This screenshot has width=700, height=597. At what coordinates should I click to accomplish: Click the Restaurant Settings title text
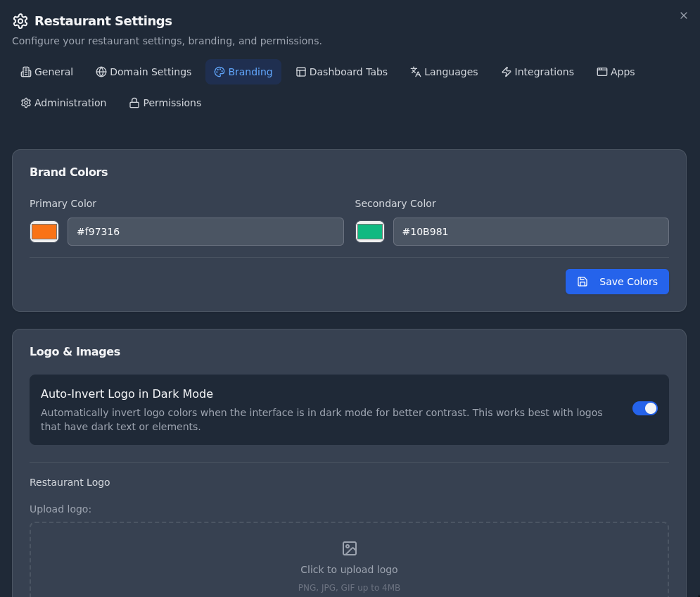click(x=103, y=21)
